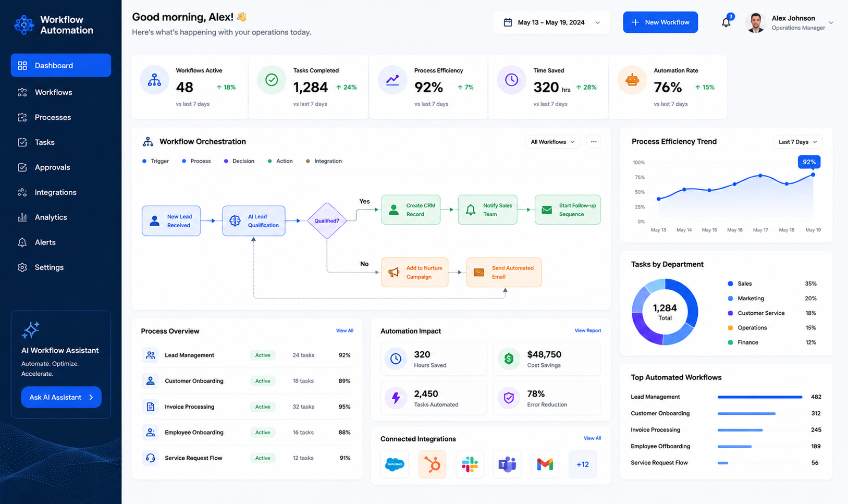Open Approvals in the sidebar

click(61, 167)
